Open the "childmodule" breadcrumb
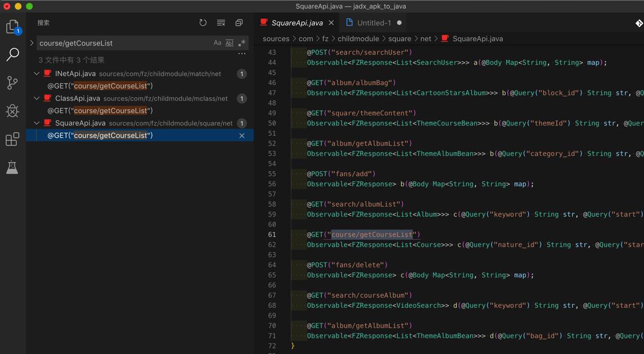 click(x=358, y=39)
